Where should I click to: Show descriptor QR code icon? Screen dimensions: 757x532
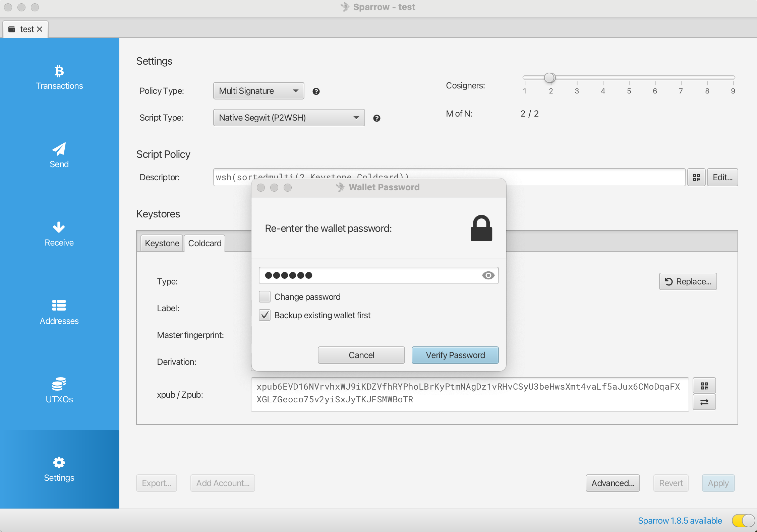coord(696,177)
